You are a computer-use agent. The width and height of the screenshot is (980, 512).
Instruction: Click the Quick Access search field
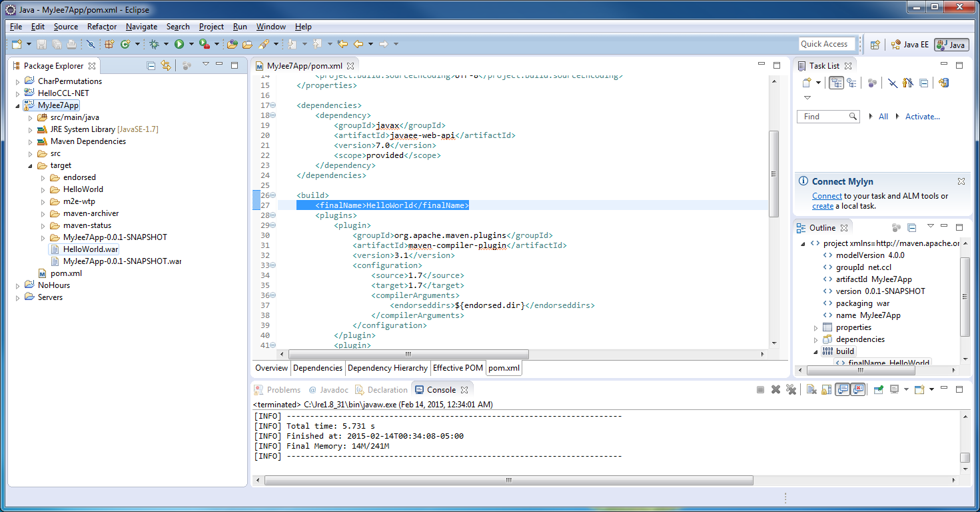(x=827, y=44)
